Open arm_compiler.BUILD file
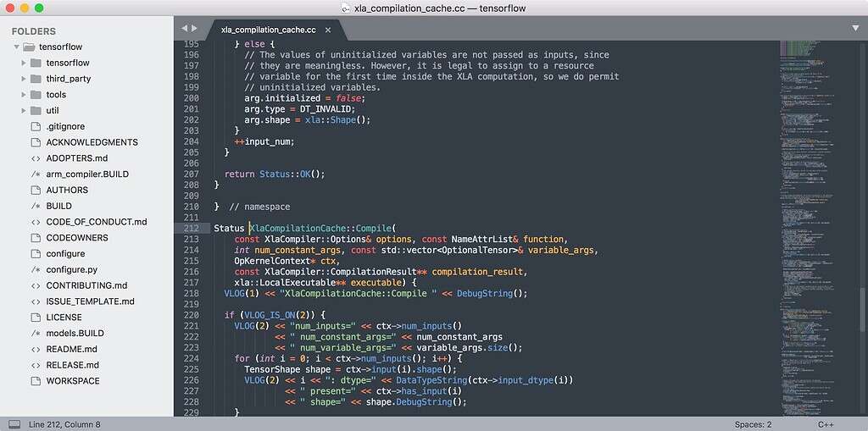Image resolution: width=868 pixels, height=431 pixels. (x=86, y=174)
